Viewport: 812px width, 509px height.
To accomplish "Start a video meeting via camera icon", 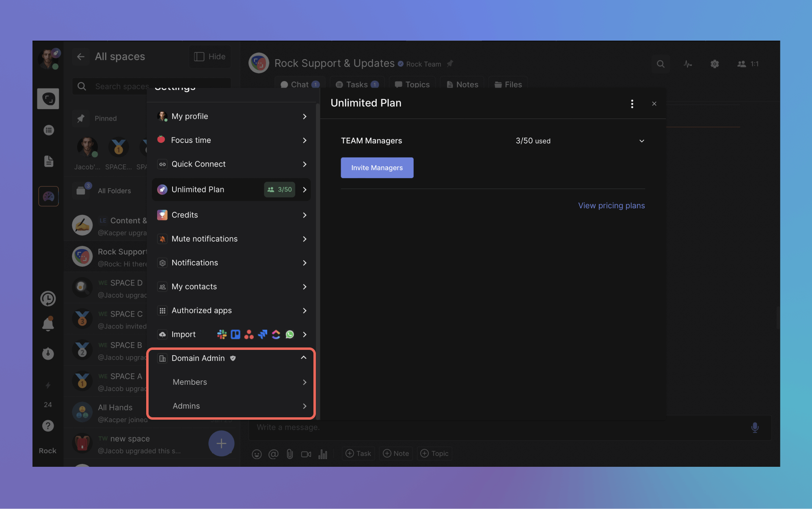I will pos(306,454).
